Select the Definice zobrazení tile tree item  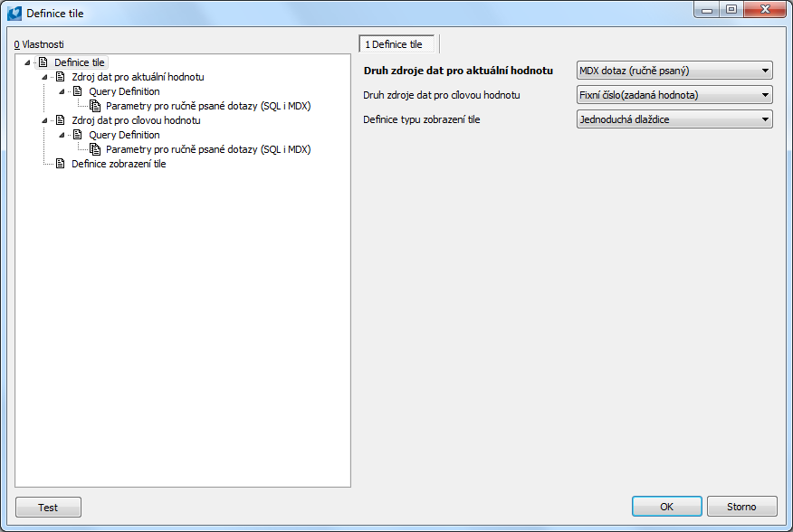click(119, 164)
